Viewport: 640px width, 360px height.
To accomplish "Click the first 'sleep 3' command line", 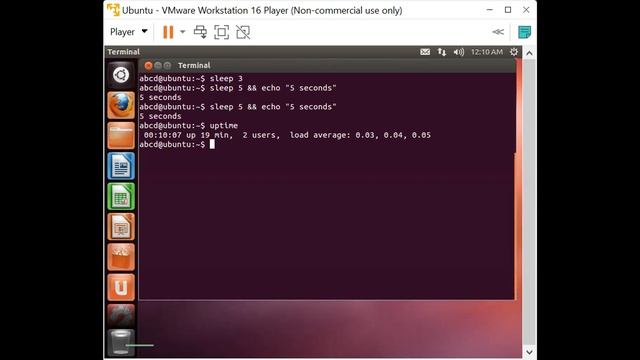I will [191, 78].
